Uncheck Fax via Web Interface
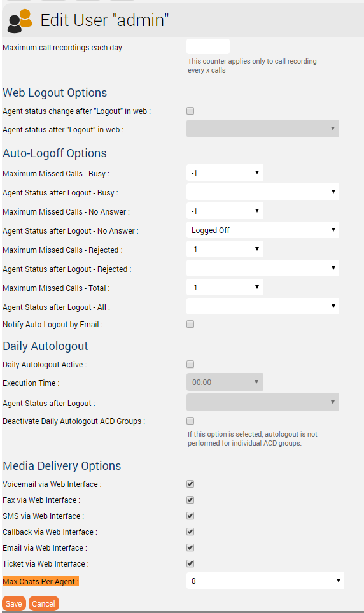 (x=190, y=500)
